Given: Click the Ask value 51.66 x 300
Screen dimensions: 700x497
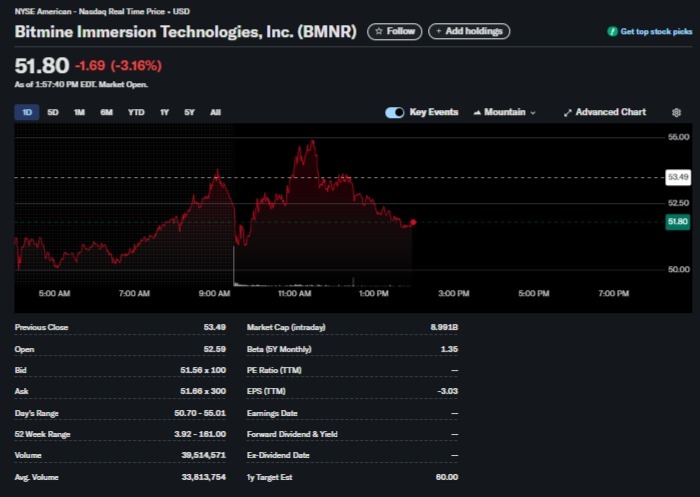Looking at the screenshot, I should coord(203,391).
